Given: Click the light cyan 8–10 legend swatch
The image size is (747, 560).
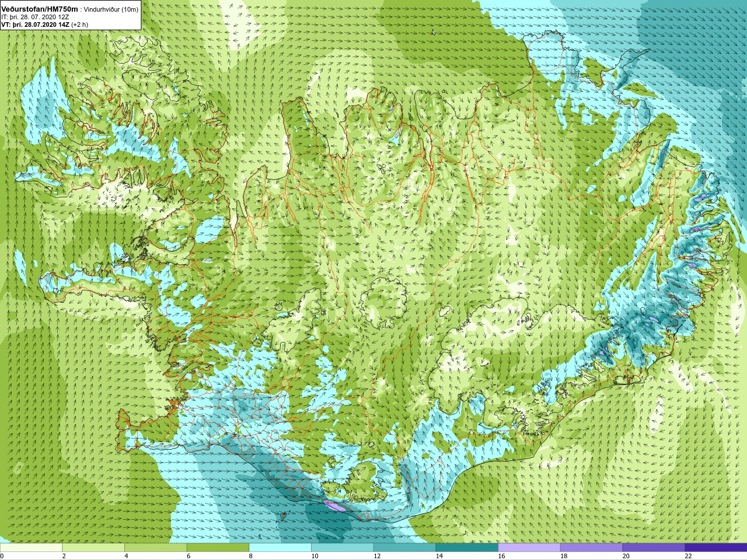Looking at the screenshot, I should coord(280,547).
